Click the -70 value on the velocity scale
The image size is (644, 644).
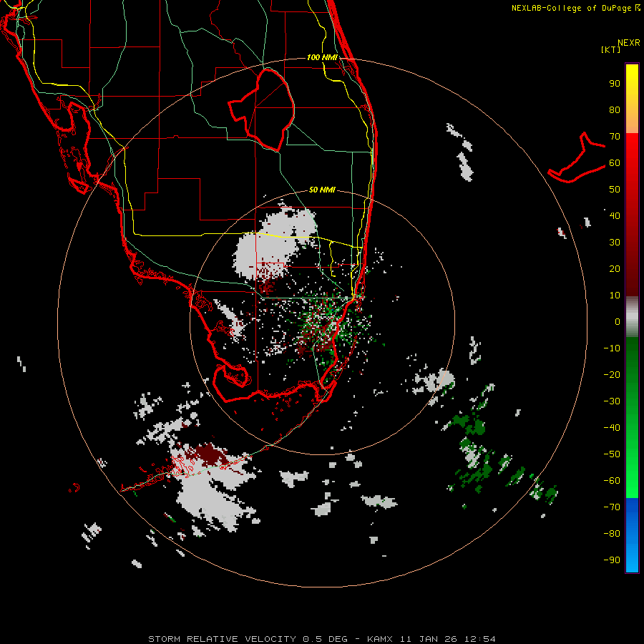(x=612, y=507)
